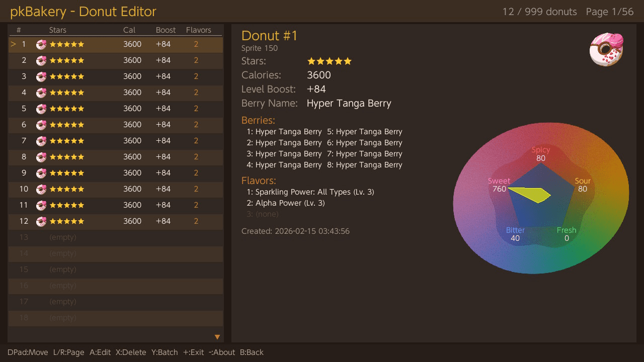This screenshot has width=644, height=362.
Task: Click the L/R:Page hint in footer
Action: 68,352
